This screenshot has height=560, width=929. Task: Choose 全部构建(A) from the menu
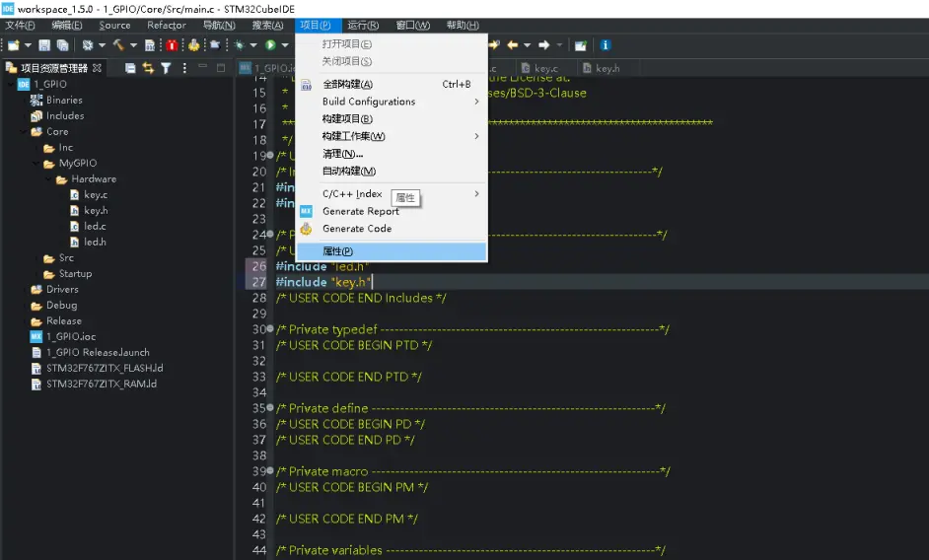[x=392, y=84]
